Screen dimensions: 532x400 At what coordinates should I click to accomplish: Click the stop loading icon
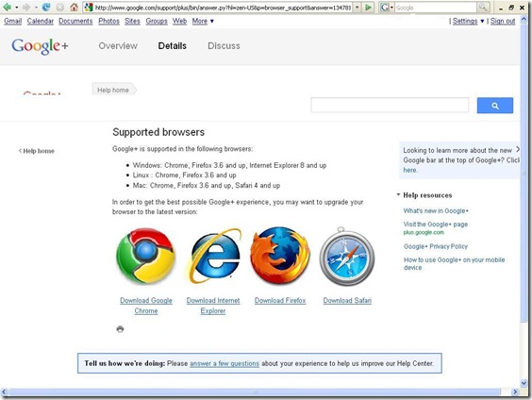tap(59, 7)
